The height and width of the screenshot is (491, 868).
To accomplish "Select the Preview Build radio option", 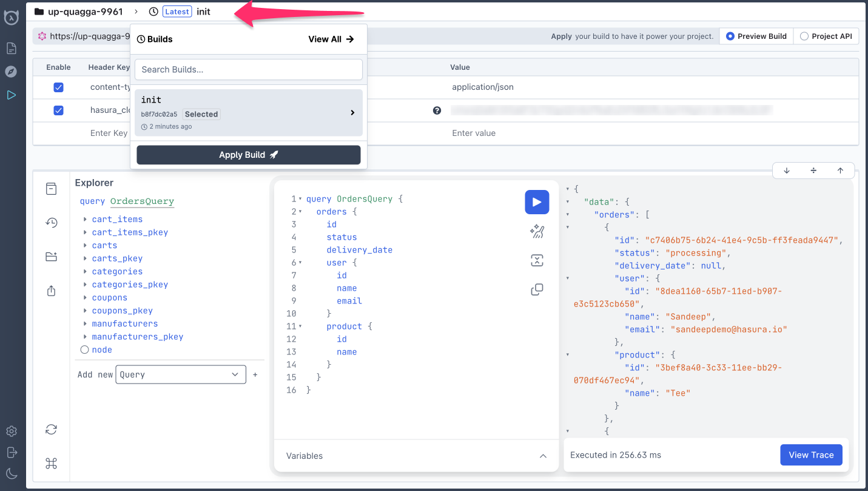I will [756, 36].
